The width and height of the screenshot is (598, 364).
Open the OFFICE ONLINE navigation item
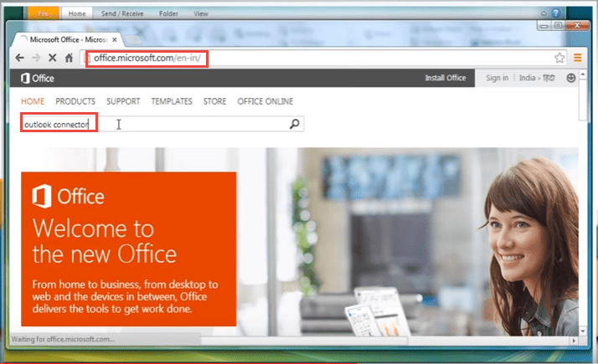point(265,101)
